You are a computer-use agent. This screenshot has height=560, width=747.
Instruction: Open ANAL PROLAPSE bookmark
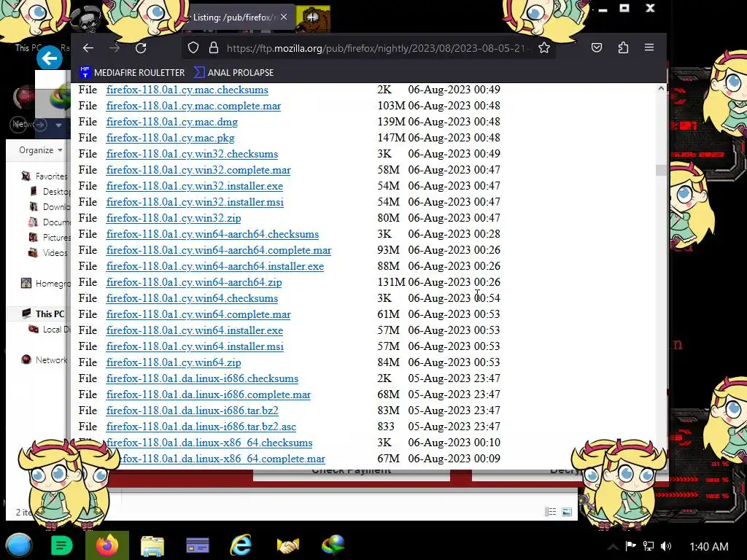coord(234,72)
